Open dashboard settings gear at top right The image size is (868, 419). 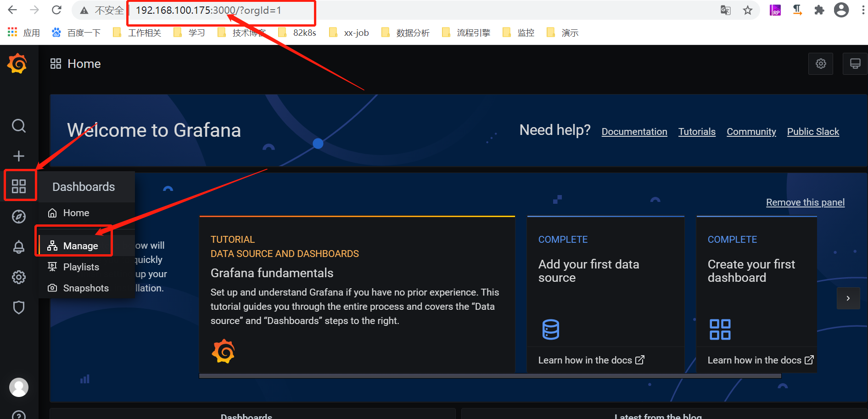[x=821, y=64]
